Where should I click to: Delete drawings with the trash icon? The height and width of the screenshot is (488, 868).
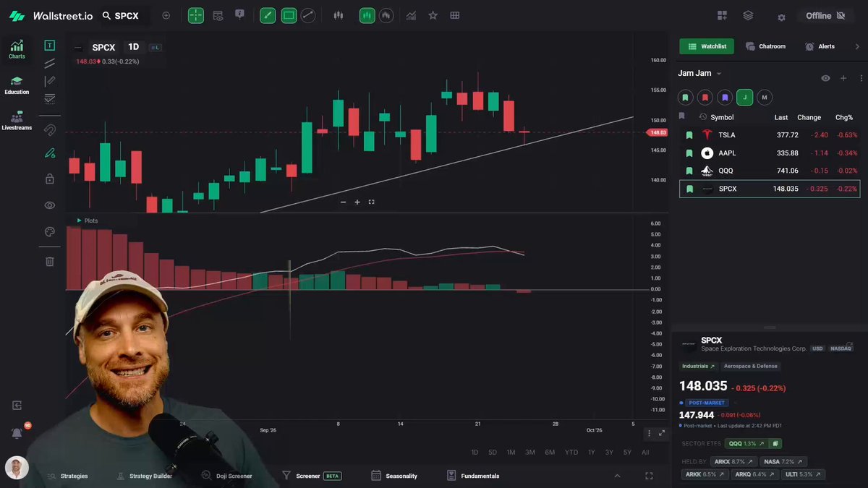tap(50, 261)
